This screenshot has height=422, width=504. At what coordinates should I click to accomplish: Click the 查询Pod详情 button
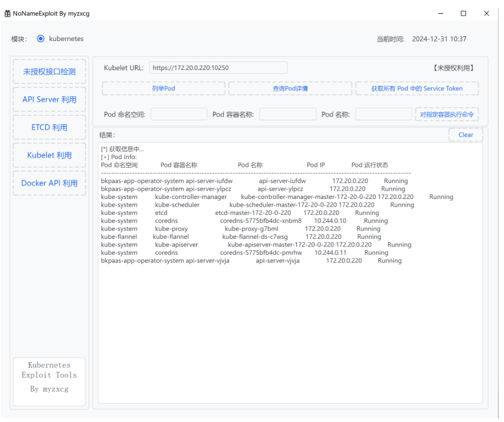[291, 89]
